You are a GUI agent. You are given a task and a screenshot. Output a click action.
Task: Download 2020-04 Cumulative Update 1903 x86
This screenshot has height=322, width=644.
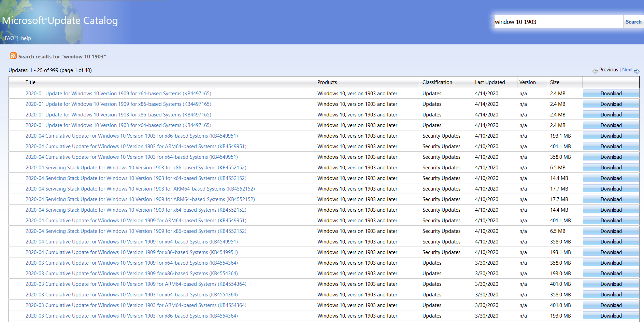pos(611,136)
